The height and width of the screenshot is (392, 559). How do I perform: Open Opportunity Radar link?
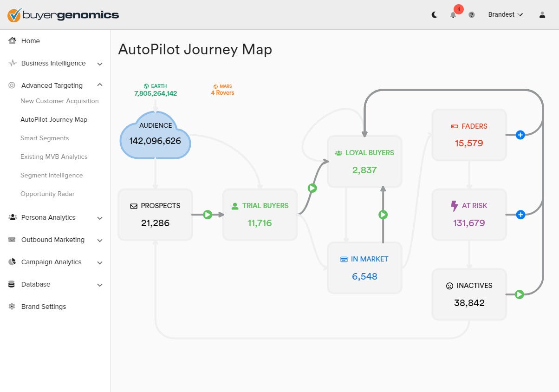point(47,194)
